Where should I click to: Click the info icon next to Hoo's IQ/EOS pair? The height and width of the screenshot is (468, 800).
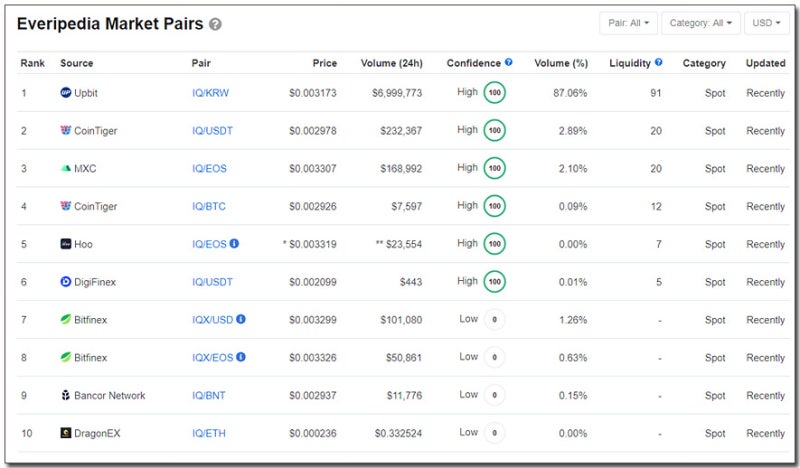click(x=234, y=243)
